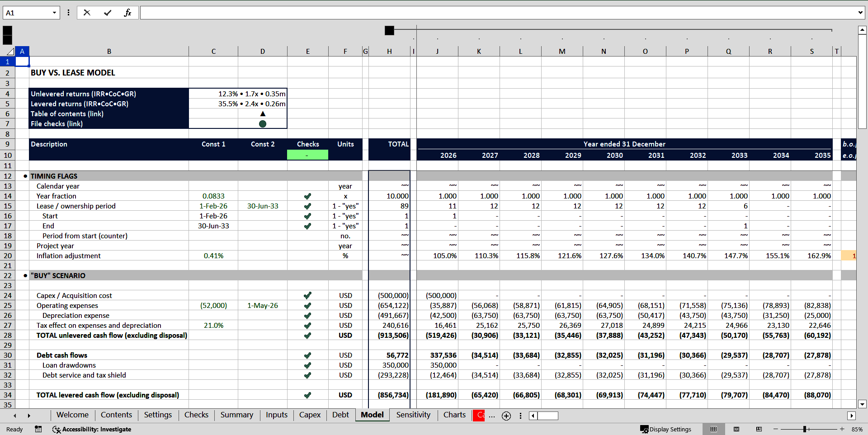The image size is (868, 435).
Task: Click the Enter checkmark icon in formula bar
Action: (x=108, y=13)
